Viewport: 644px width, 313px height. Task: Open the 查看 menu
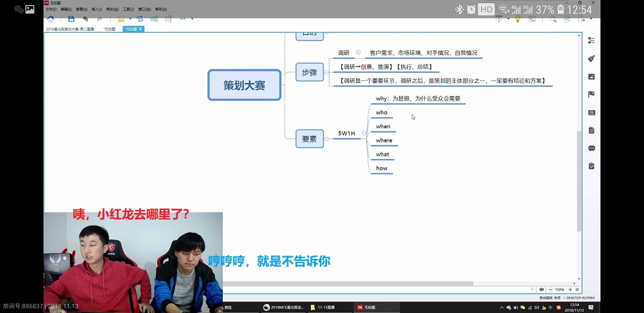click(81, 9)
